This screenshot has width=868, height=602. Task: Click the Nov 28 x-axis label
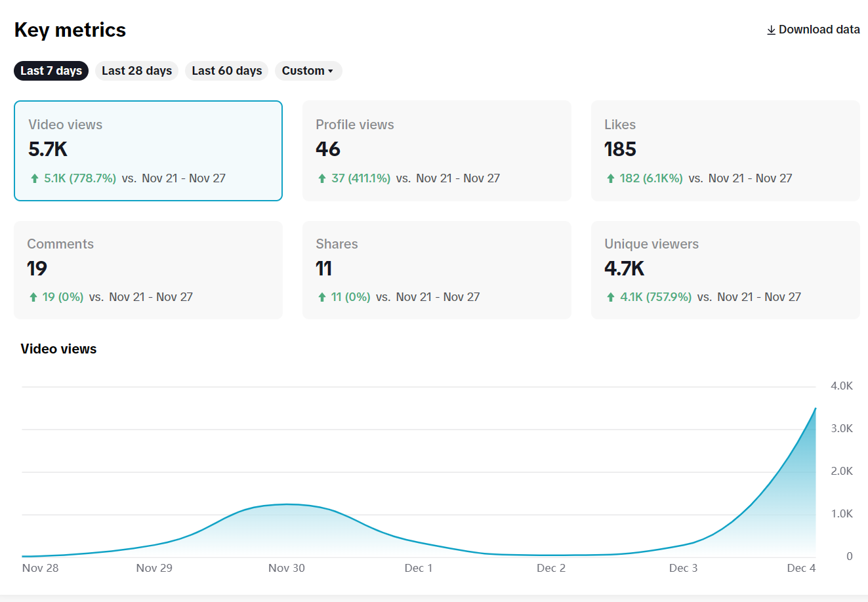pos(40,568)
